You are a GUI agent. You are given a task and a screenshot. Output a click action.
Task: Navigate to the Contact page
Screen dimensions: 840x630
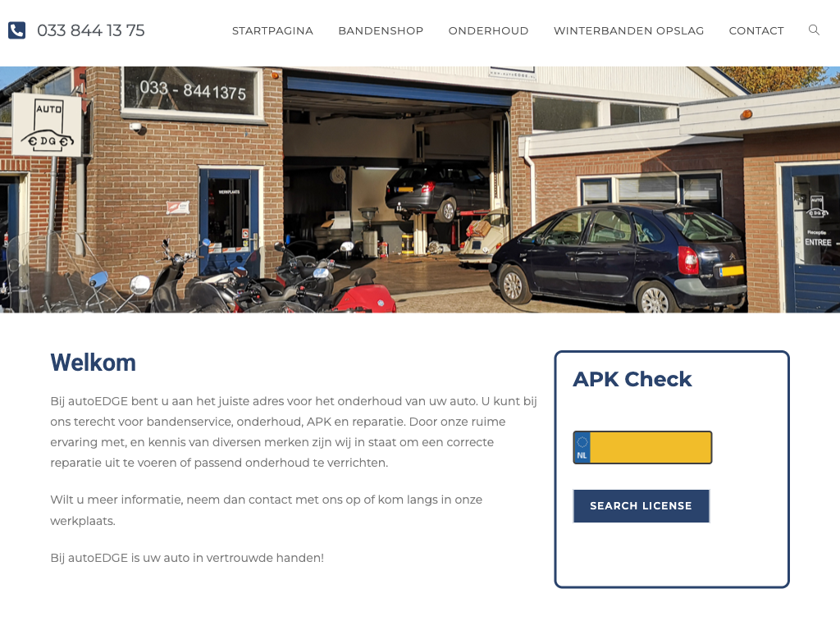[756, 31]
